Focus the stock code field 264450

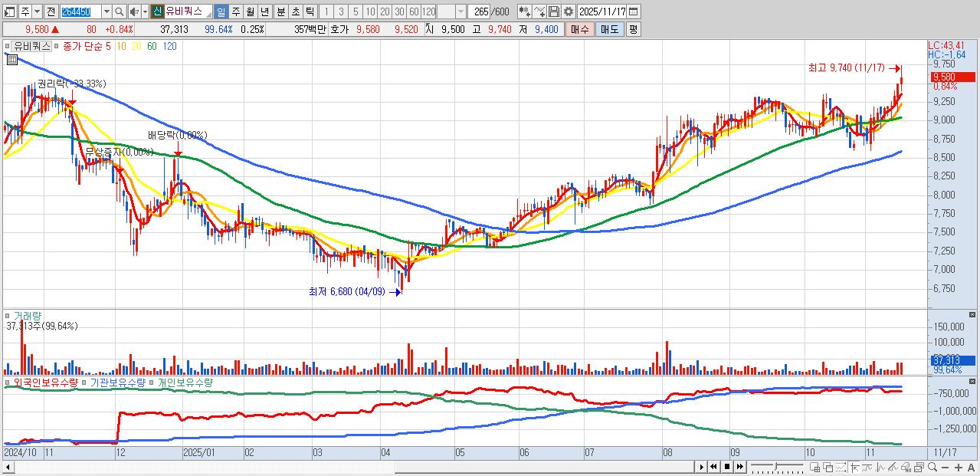(x=80, y=11)
